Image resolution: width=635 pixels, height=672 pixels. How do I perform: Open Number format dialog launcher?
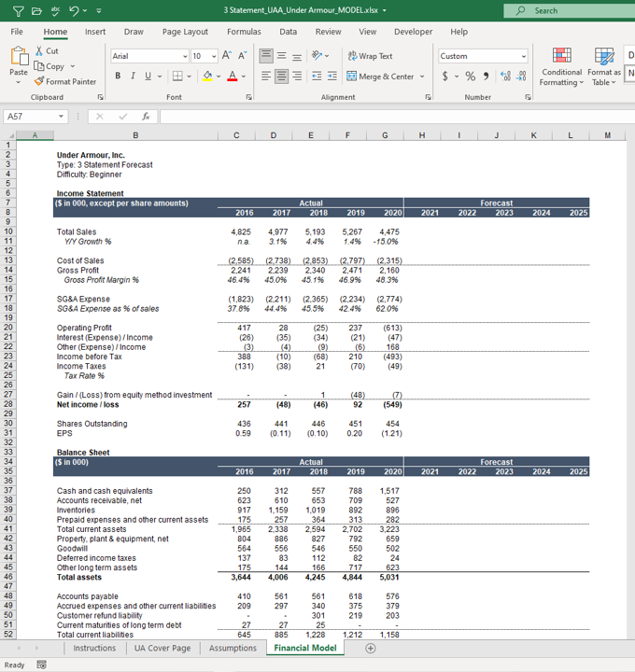[528, 97]
